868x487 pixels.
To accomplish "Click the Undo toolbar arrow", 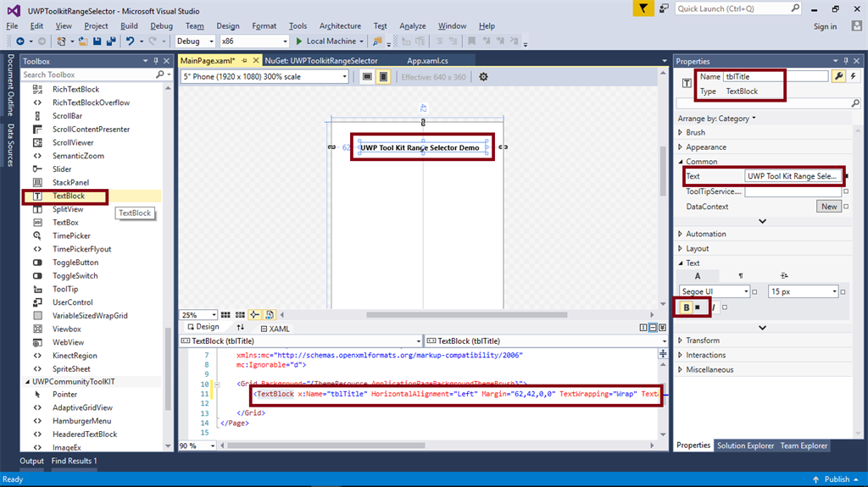I will tap(130, 41).
